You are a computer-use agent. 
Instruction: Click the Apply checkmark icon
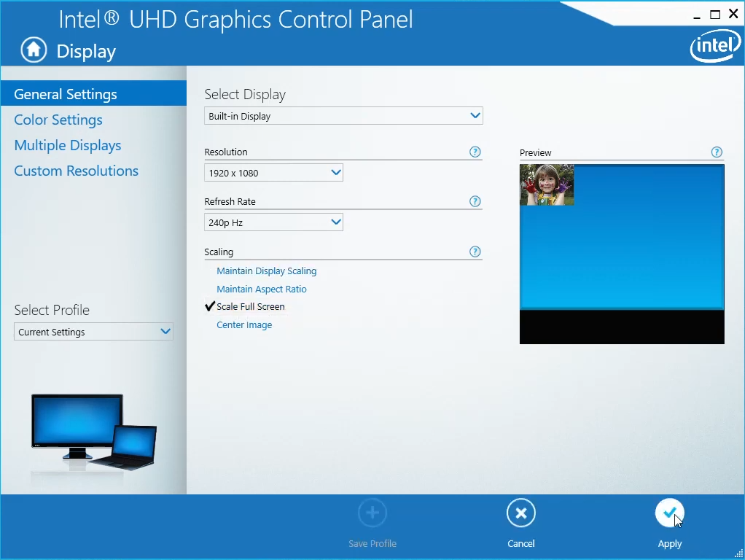(669, 513)
